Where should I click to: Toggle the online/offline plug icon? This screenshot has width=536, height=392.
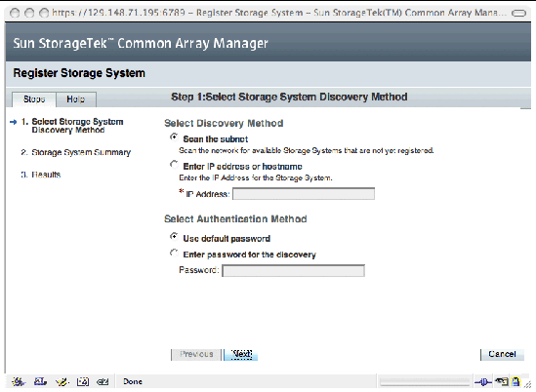point(483,381)
